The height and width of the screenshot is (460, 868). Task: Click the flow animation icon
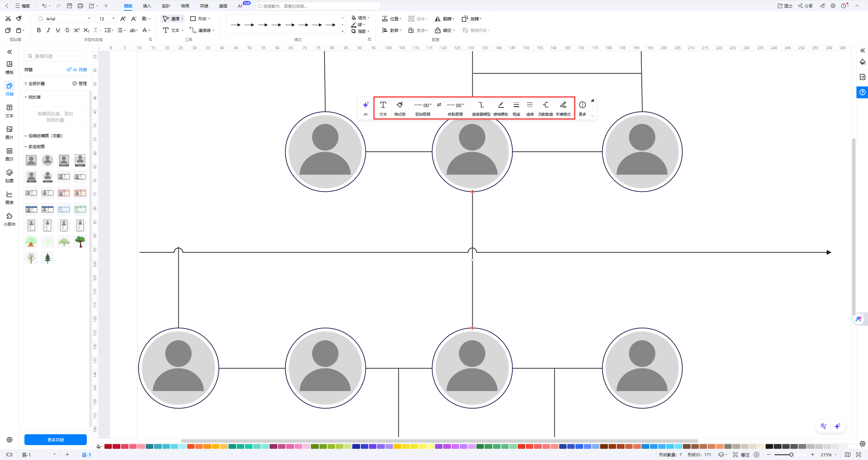pos(545,105)
